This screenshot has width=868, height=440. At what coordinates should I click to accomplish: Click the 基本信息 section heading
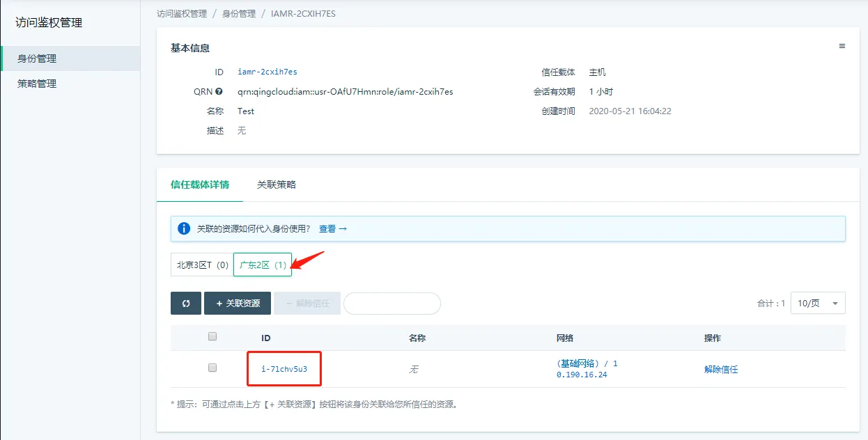click(x=190, y=48)
